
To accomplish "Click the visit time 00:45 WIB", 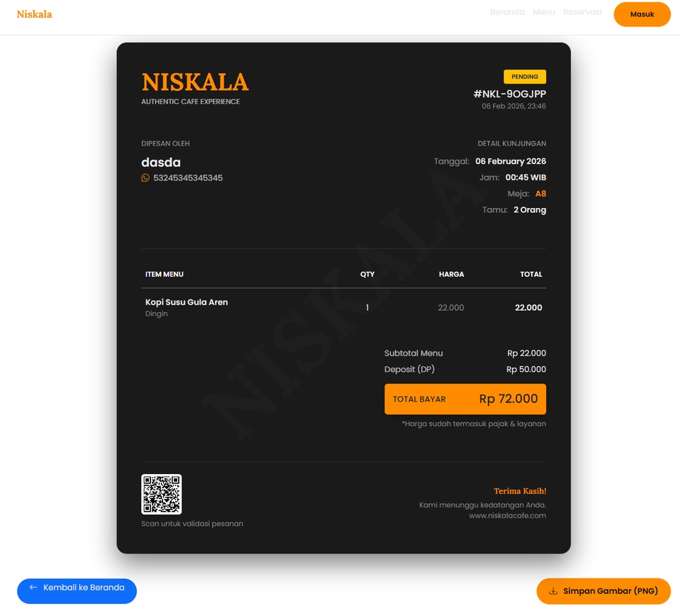I will (x=526, y=177).
